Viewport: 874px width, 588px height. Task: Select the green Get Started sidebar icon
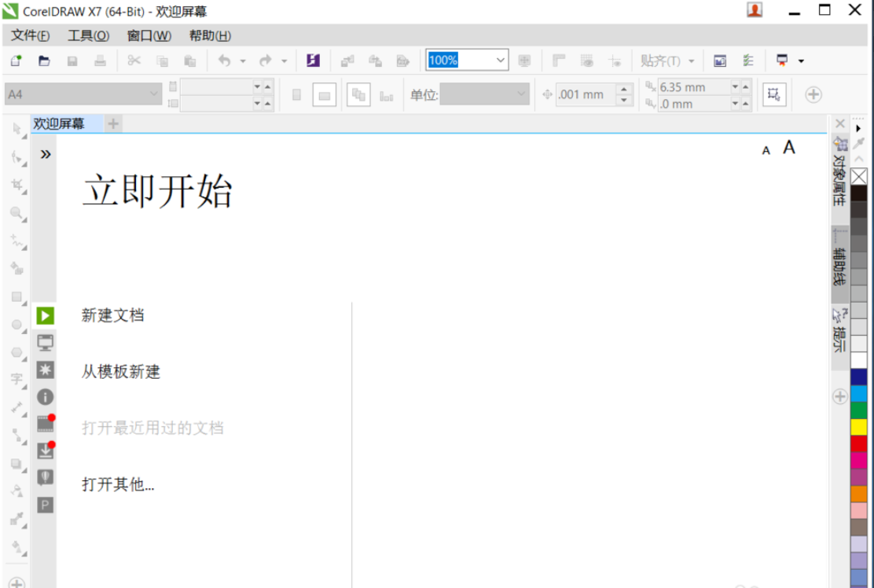point(46,315)
